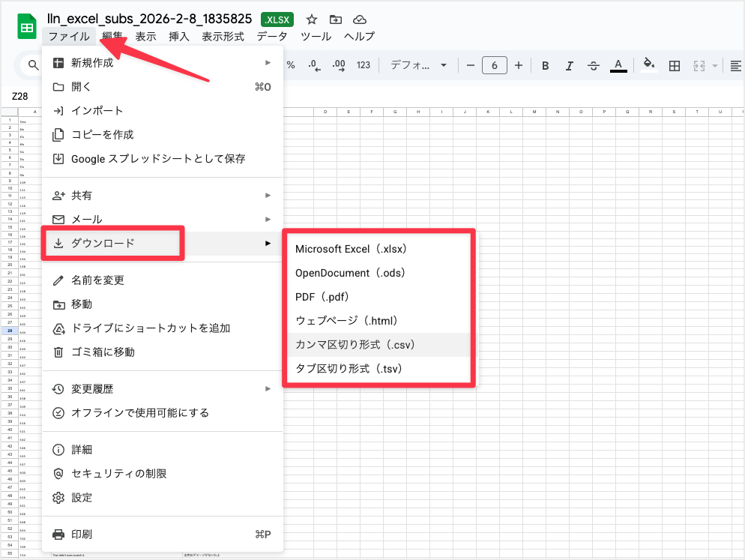Viewport: 745px width, 560px height.
Task: Expand the 共有 submenu arrow
Action: (268, 195)
